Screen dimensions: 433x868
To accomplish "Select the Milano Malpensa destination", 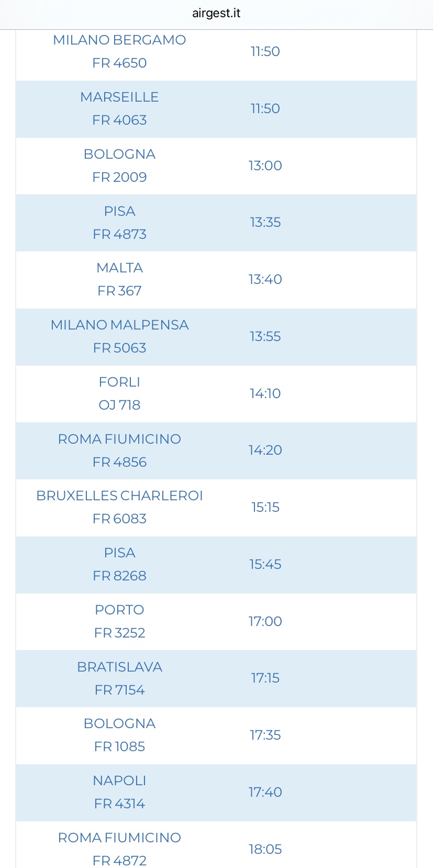I will point(119,325).
